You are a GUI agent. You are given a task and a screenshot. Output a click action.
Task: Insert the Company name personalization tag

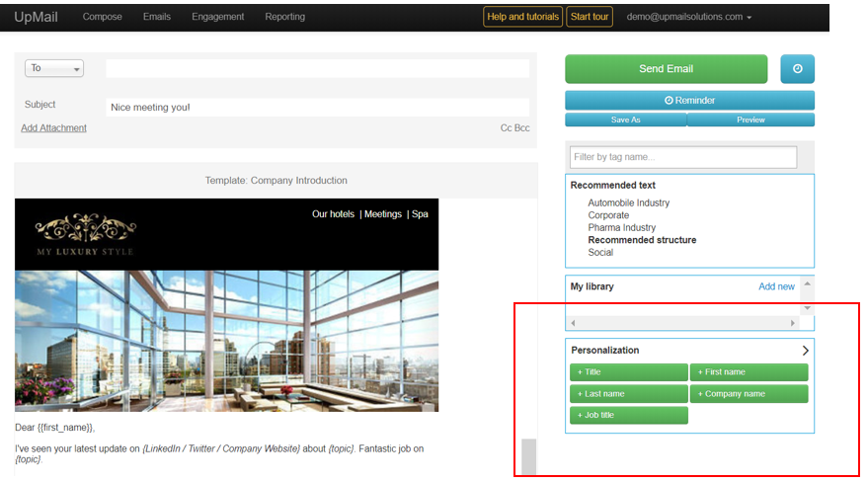click(749, 393)
